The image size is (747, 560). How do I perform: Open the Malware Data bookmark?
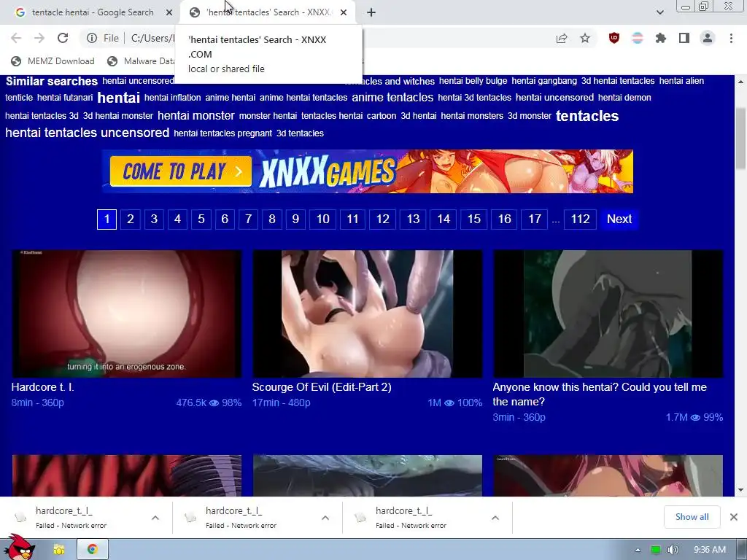pos(141,61)
